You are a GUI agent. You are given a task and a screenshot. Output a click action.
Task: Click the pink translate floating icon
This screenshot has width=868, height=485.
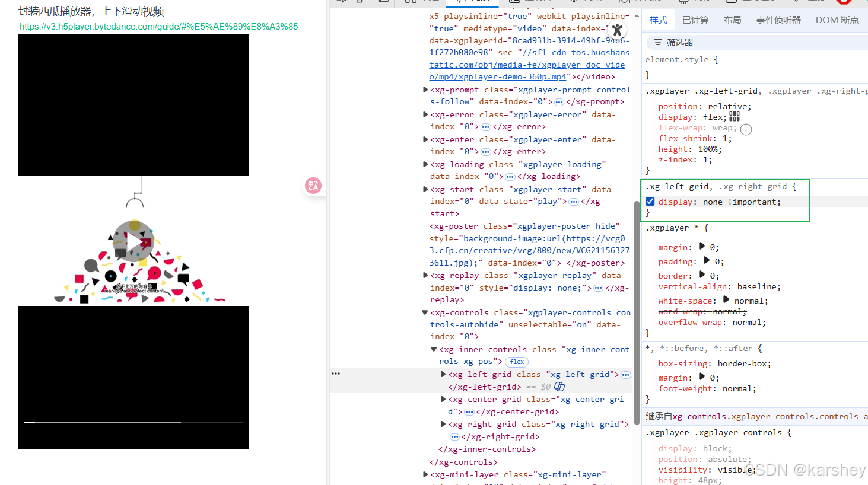click(x=313, y=186)
